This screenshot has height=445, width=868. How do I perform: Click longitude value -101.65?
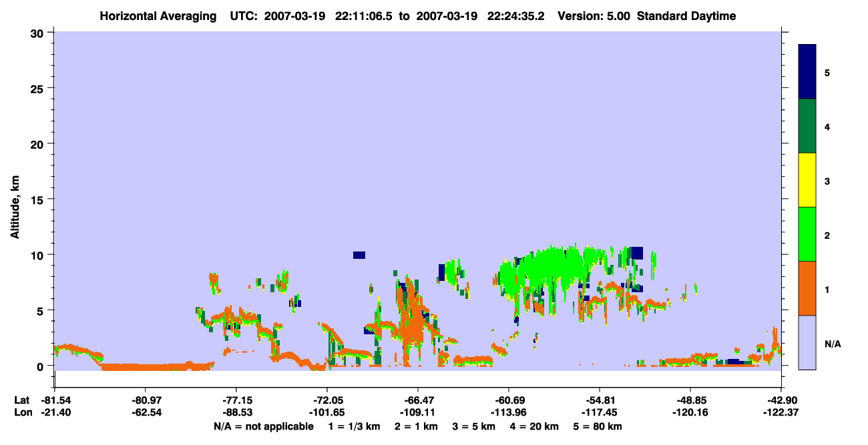(x=327, y=412)
